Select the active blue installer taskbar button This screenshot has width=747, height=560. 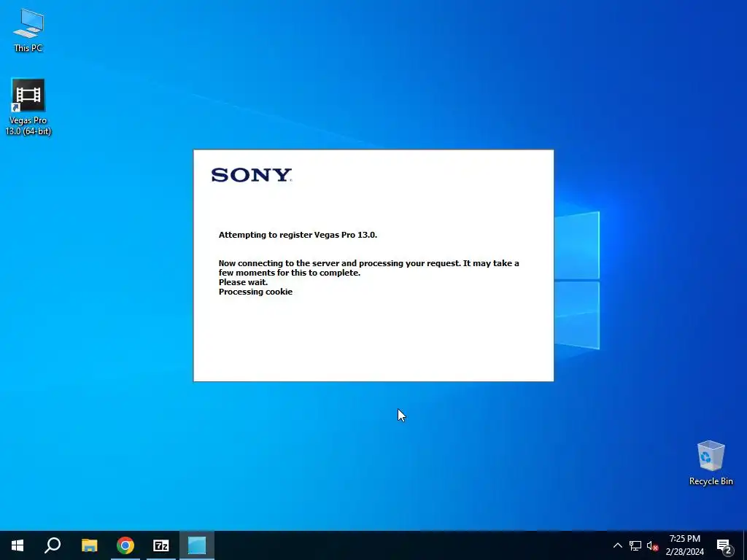click(x=197, y=545)
